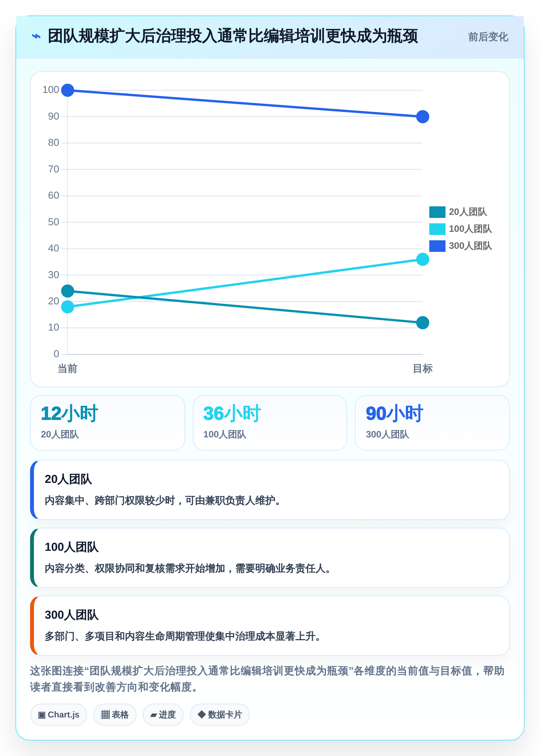Select the 300人团队 target point at 90

pyautogui.click(x=423, y=116)
